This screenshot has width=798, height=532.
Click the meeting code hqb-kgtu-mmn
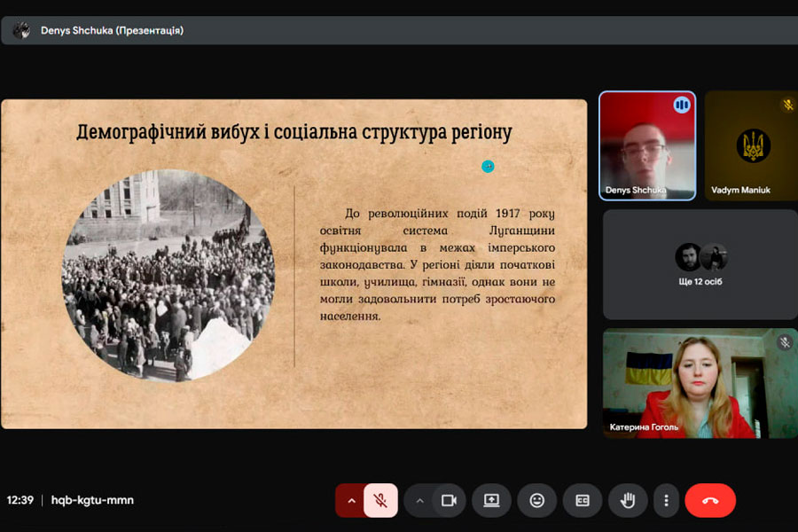(92, 500)
